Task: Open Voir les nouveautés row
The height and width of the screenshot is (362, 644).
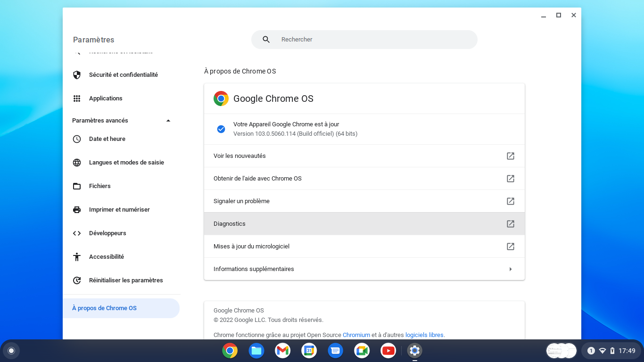Action: pyautogui.click(x=364, y=156)
